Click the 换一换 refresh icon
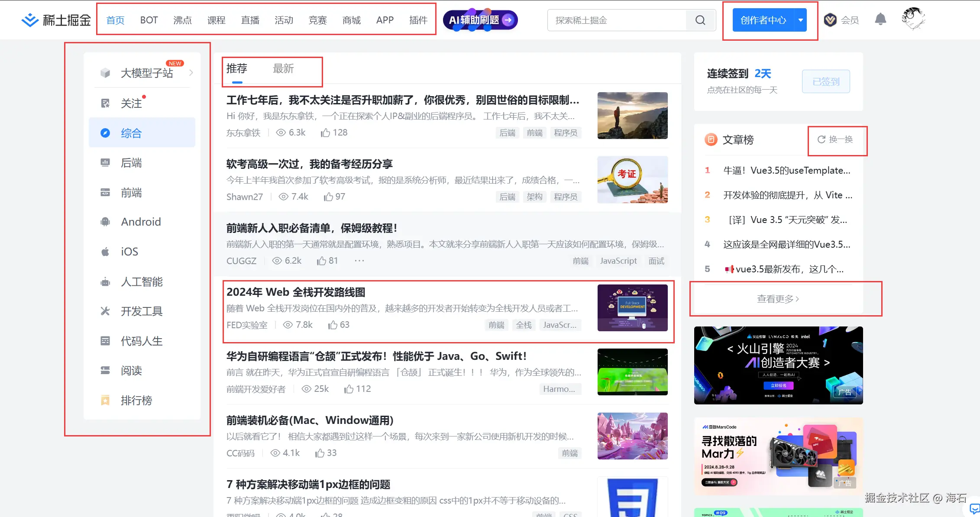Image resolution: width=980 pixels, height=517 pixels. click(x=822, y=139)
